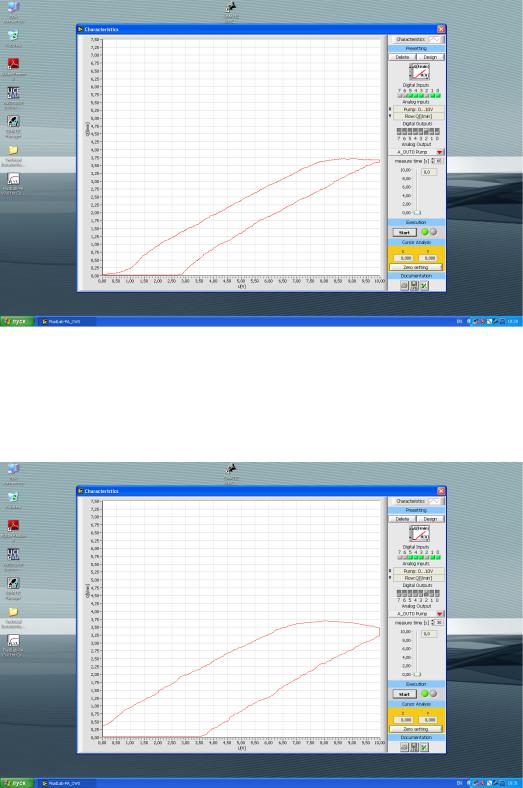Toggle digital output 0 in lower window
The width and height of the screenshot is (523, 788).
pyautogui.click(x=438, y=593)
